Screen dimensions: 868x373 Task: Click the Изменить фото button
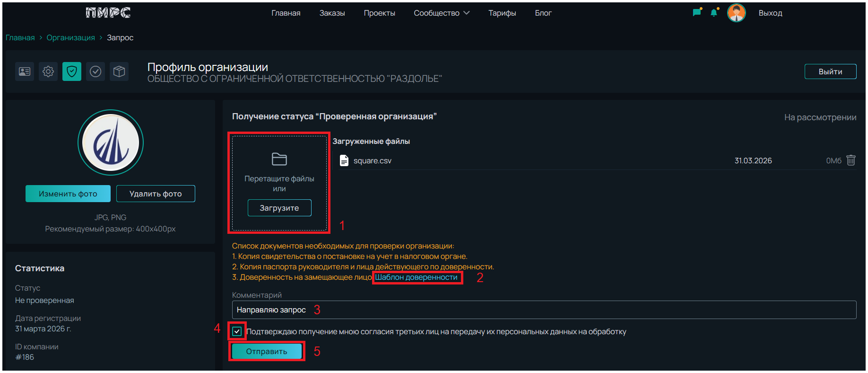(68, 194)
